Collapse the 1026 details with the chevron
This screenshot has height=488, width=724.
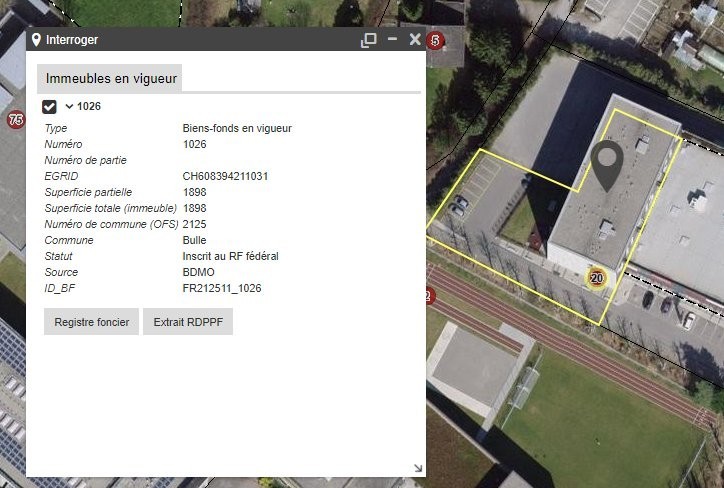pyautogui.click(x=69, y=106)
